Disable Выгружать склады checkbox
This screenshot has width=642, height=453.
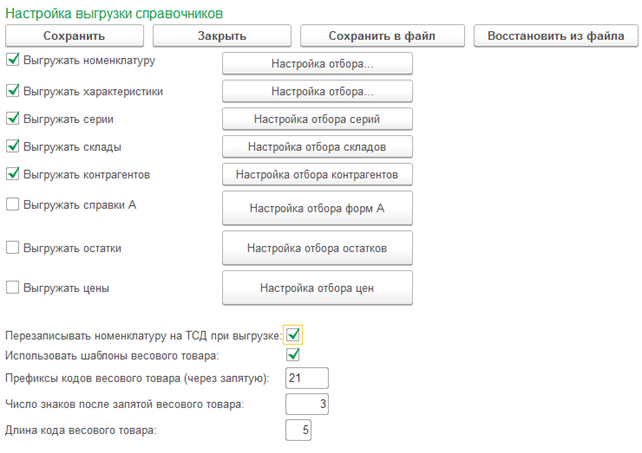(13, 146)
